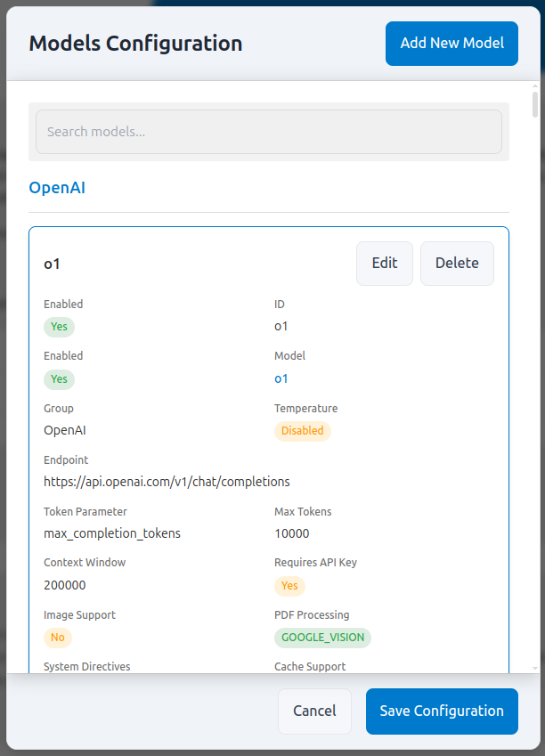Image resolution: width=545 pixels, height=756 pixels.
Task: Cancel the models configuration dialog
Action: (x=314, y=711)
